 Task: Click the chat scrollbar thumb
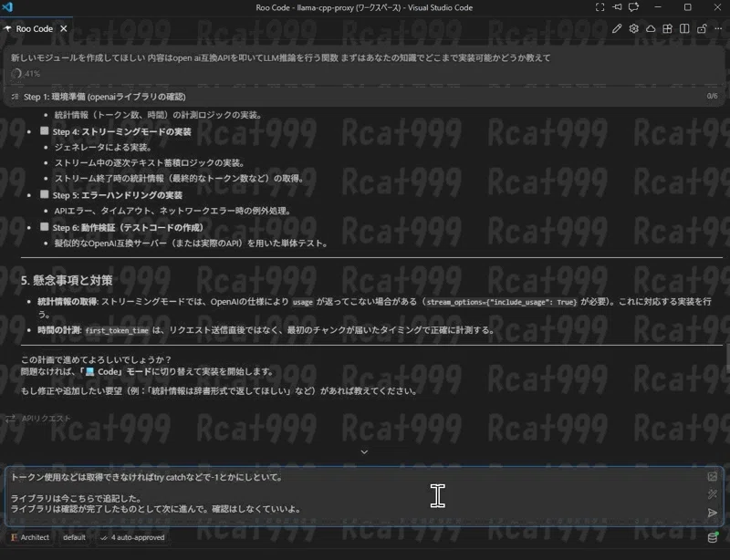(x=727, y=358)
